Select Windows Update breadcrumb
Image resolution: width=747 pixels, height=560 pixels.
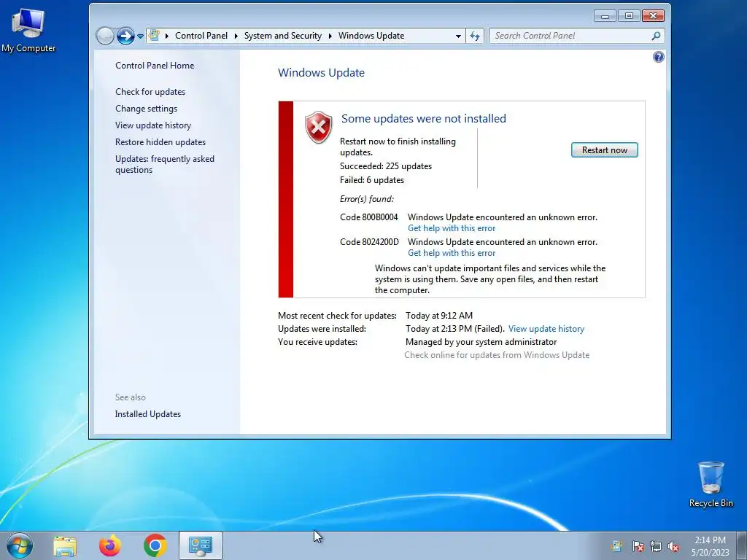pyautogui.click(x=371, y=36)
